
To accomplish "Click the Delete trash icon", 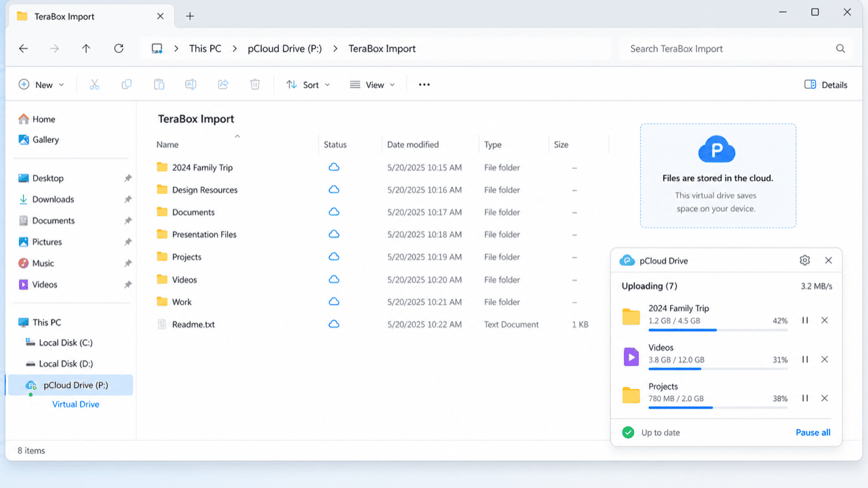I will click(255, 85).
